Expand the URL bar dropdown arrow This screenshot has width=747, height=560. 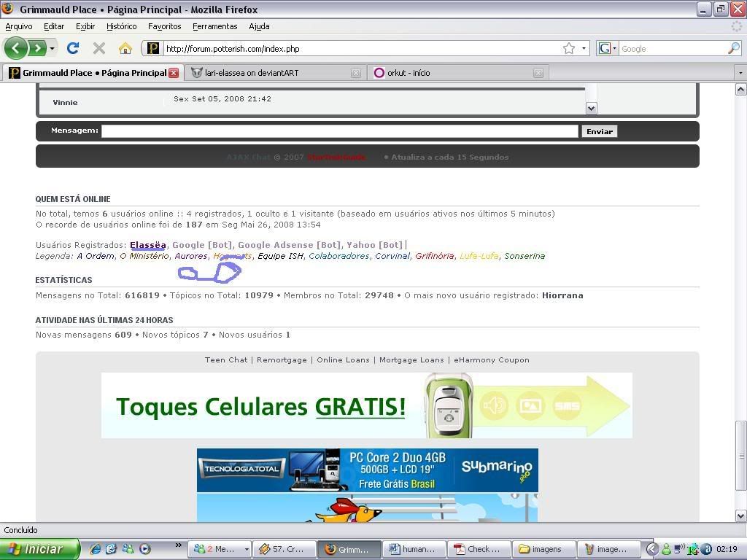[584, 49]
